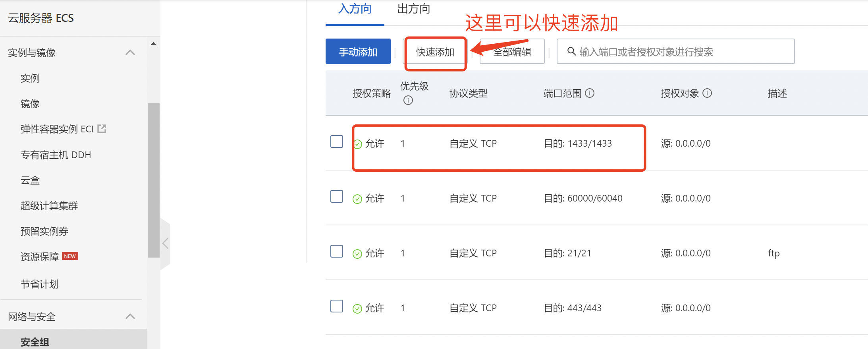Open 节省计划 in the sidebar

coord(40,284)
